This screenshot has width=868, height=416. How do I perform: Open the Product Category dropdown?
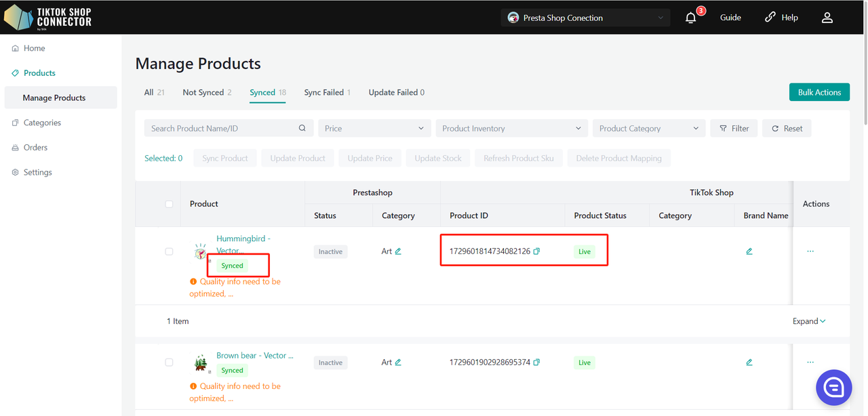[649, 128]
